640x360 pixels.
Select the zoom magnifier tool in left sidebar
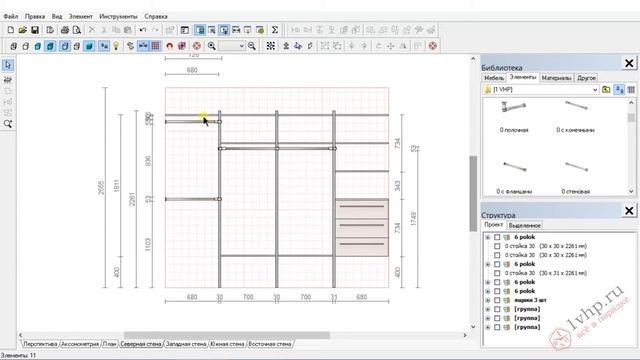(8, 124)
